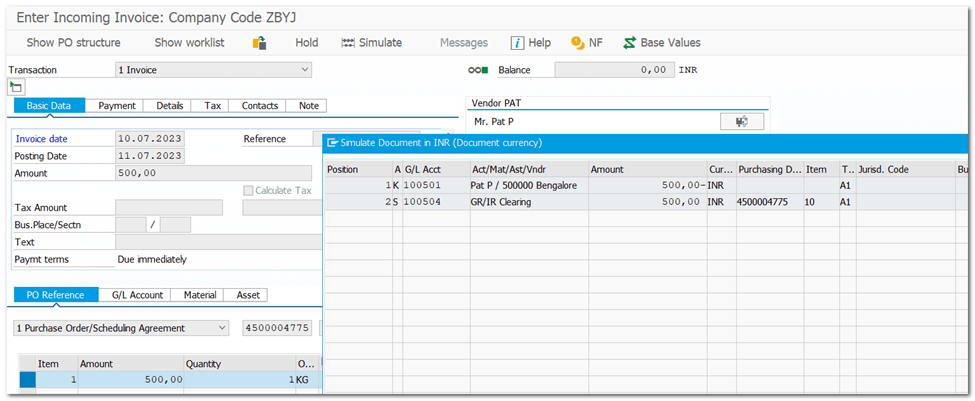
Task: Click the Invoice date field
Action: pos(149,139)
